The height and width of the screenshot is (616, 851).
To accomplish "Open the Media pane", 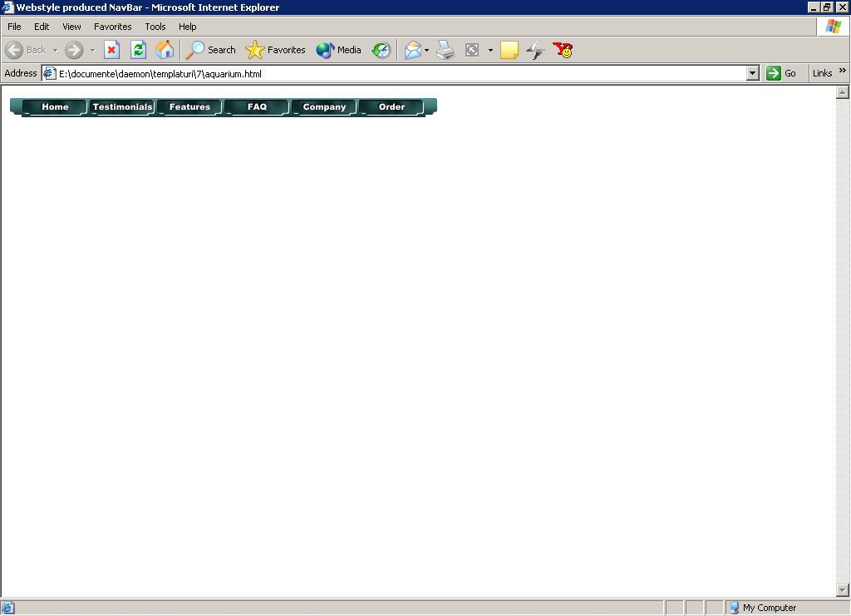I will tap(338, 50).
